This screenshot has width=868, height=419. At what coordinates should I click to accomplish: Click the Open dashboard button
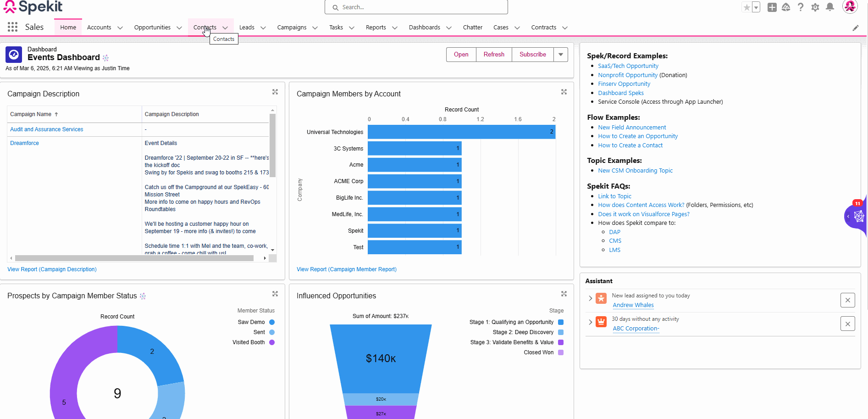(461, 55)
